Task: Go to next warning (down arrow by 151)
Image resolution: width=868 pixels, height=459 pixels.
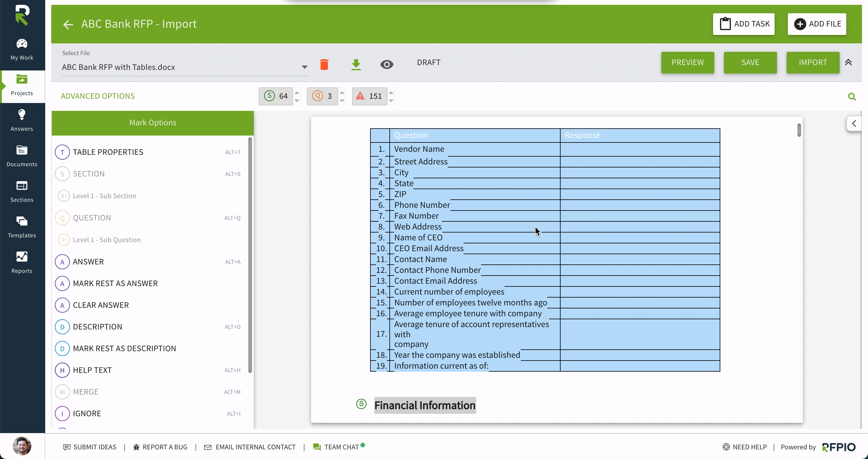Action: coord(391,100)
